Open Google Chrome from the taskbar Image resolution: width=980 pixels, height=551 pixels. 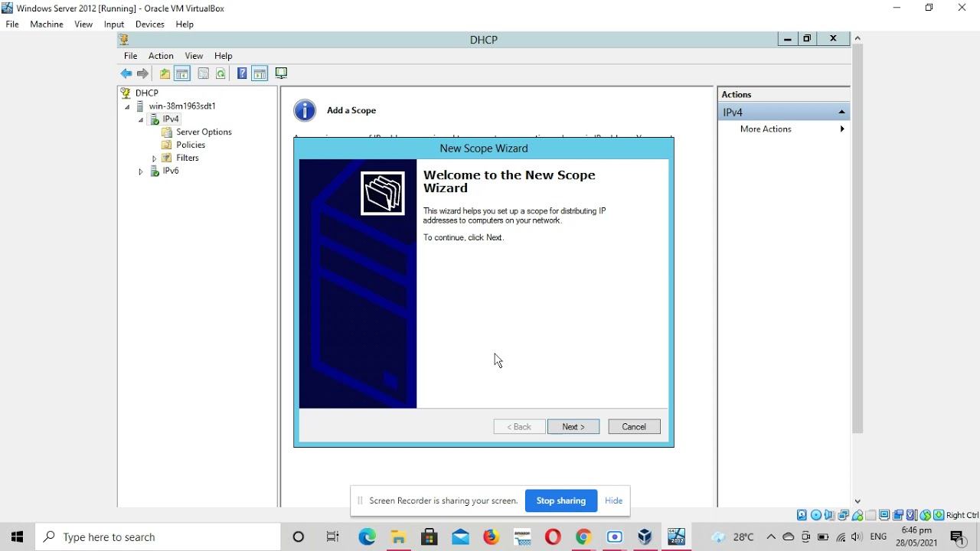click(x=583, y=537)
